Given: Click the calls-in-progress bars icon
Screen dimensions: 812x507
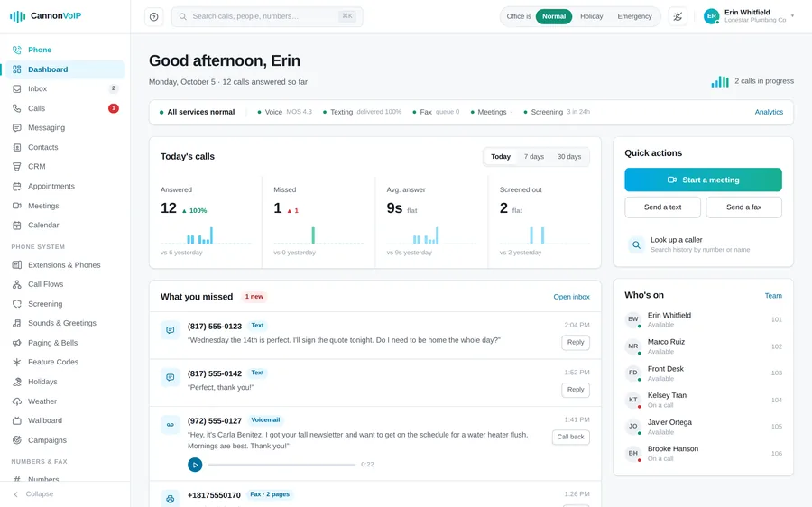Looking at the screenshot, I should (x=720, y=81).
